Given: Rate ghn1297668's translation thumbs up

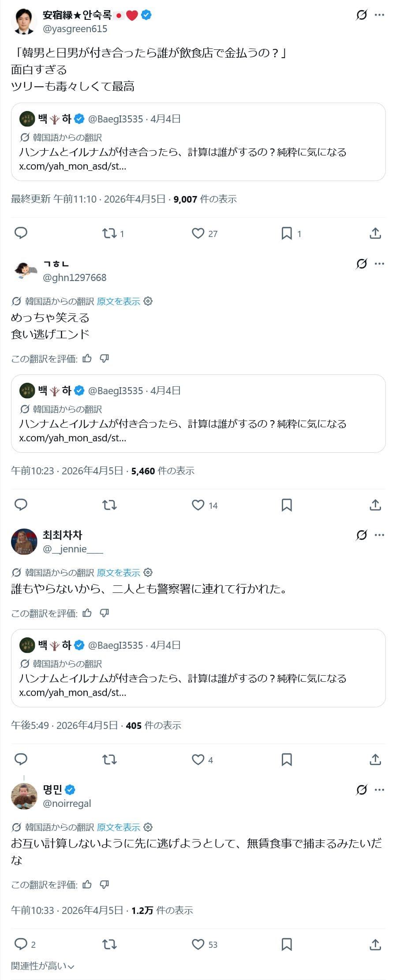Looking at the screenshot, I should point(87,359).
